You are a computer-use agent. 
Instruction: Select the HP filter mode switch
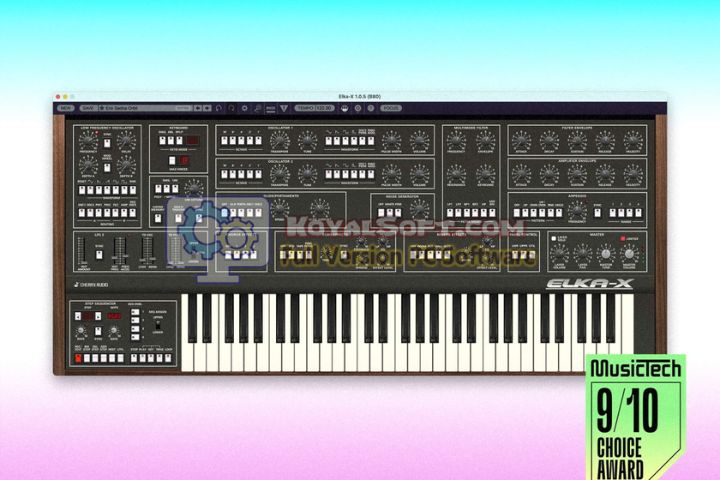(x=484, y=213)
